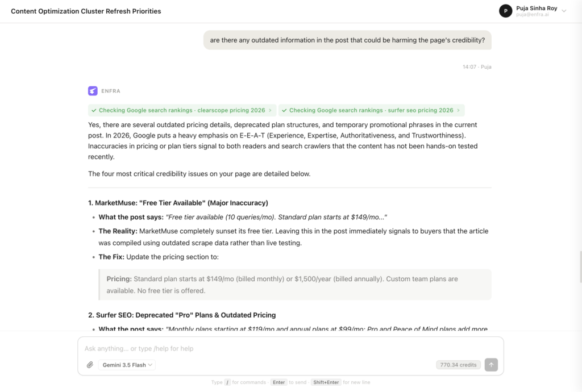Click the paperclip attach file icon

tap(90, 365)
